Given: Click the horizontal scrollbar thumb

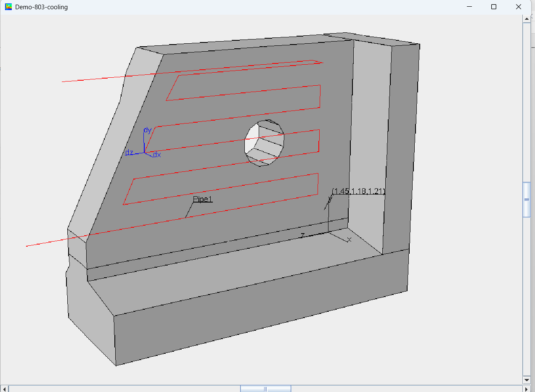Looking at the screenshot, I should [x=265, y=388].
